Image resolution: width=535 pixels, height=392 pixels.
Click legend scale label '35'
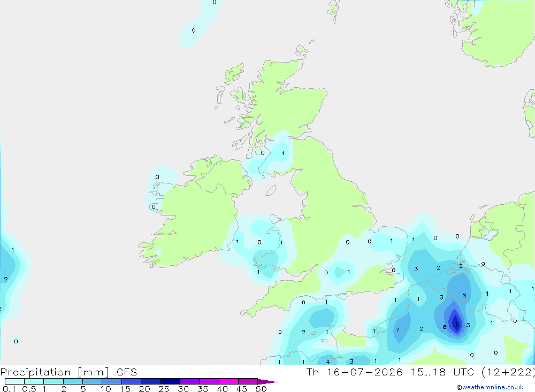coord(203,389)
